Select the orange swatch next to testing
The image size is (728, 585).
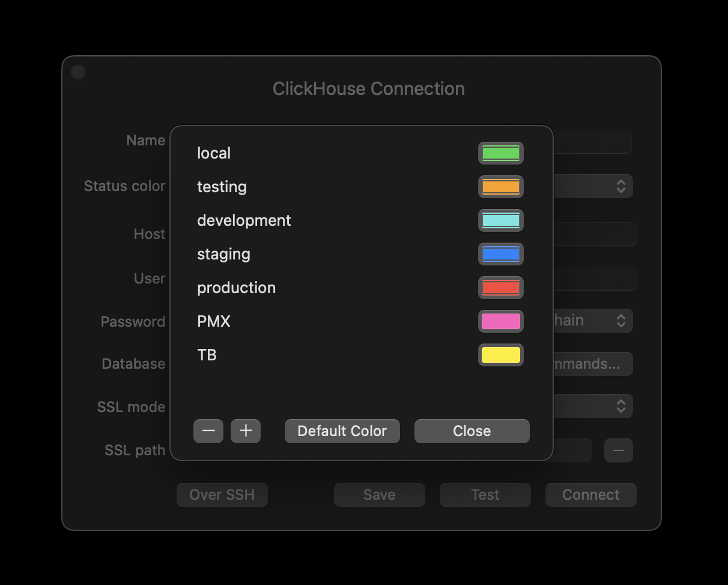click(501, 187)
